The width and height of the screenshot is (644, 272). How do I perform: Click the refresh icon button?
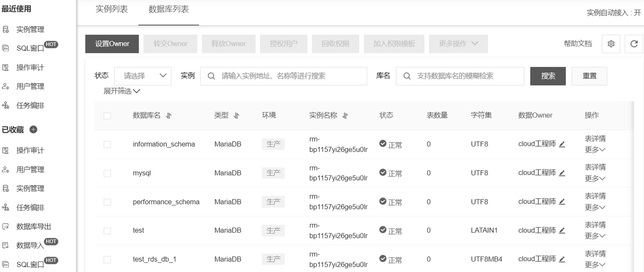634,44
